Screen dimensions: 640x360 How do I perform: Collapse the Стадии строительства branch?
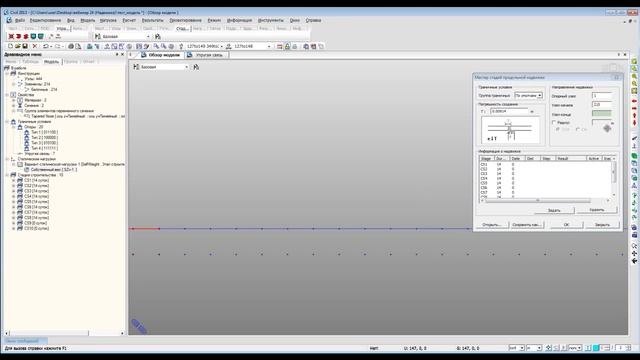(x=7, y=175)
